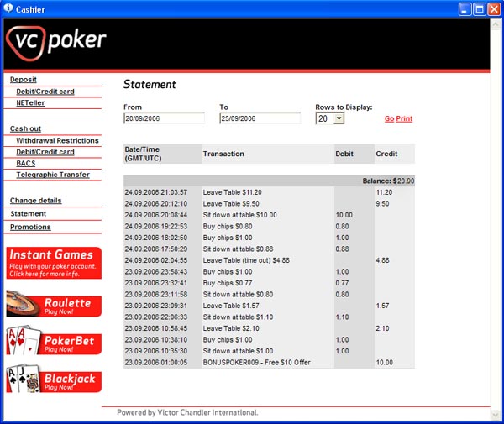Image resolution: width=504 pixels, height=424 pixels.
Task: Maximize the Cashier window
Action: click(x=480, y=9)
